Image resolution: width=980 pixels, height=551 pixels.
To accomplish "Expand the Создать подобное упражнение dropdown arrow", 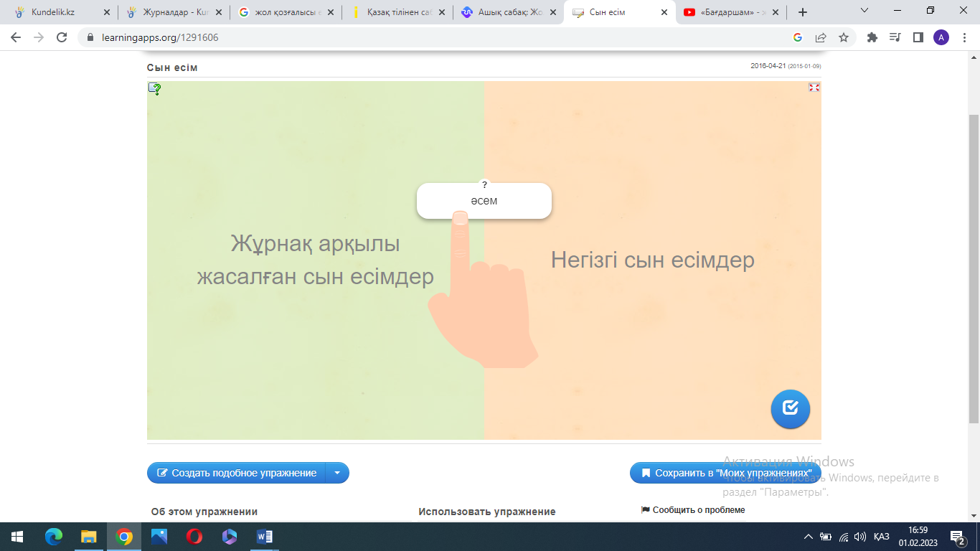I will [x=337, y=473].
